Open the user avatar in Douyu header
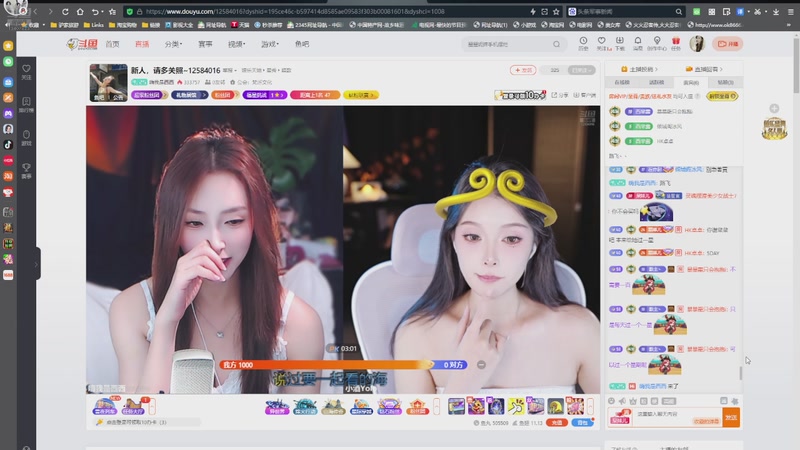Image resolution: width=800 pixels, height=450 pixels. point(697,44)
